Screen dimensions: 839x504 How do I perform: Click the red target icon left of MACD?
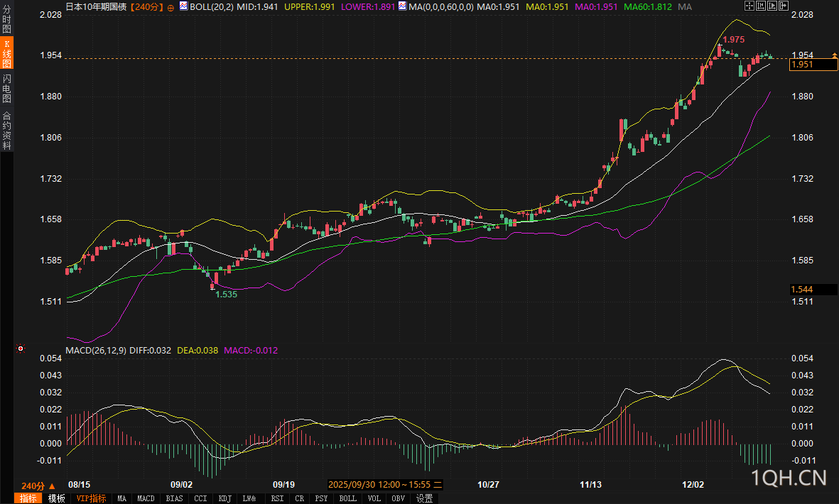(21, 349)
